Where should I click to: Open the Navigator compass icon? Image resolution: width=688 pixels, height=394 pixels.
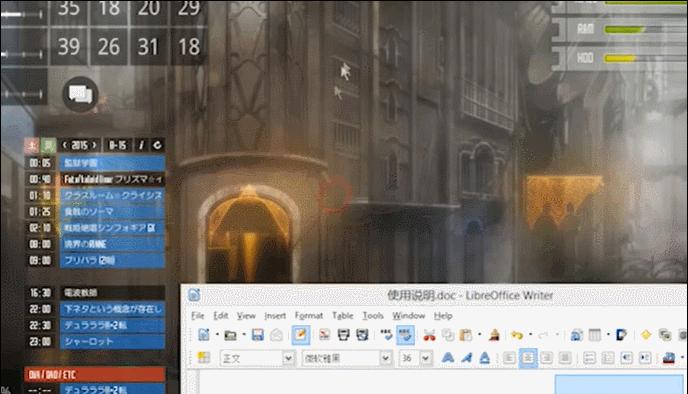tap(646, 335)
